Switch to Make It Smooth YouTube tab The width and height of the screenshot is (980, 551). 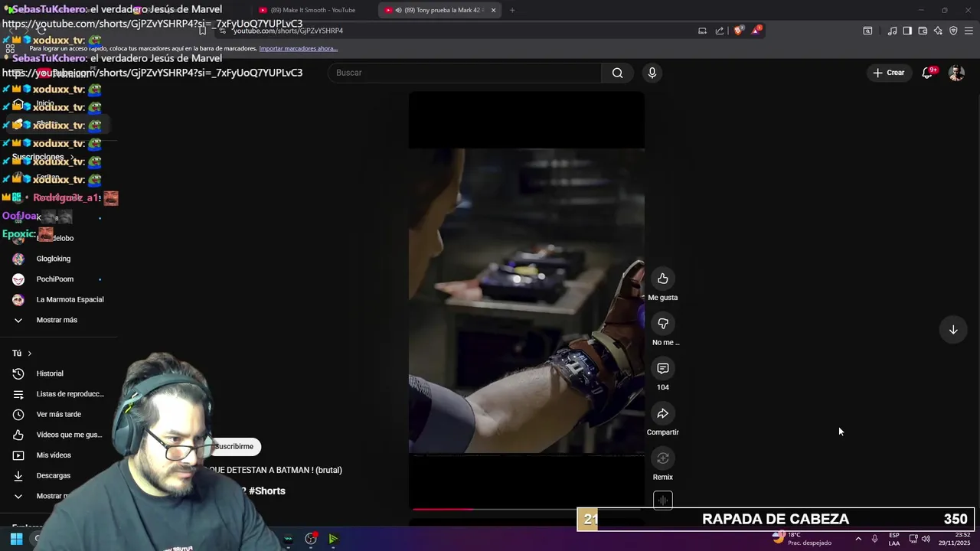314,10
